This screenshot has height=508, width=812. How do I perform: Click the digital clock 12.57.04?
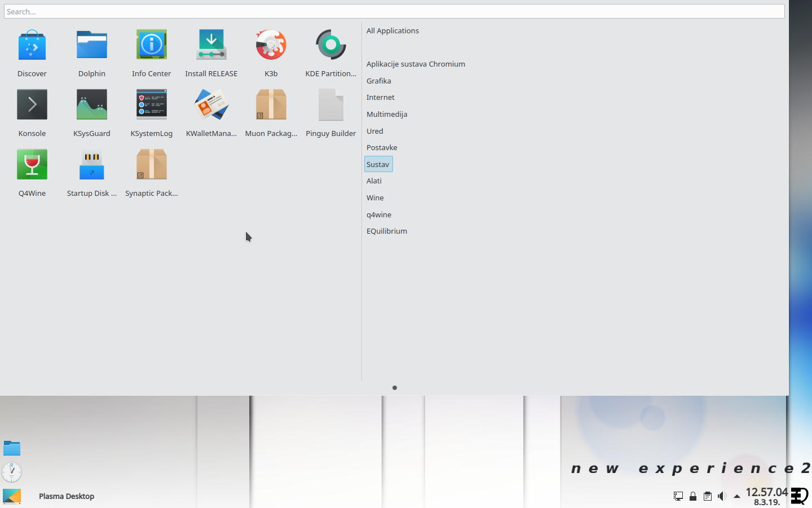tap(766, 492)
